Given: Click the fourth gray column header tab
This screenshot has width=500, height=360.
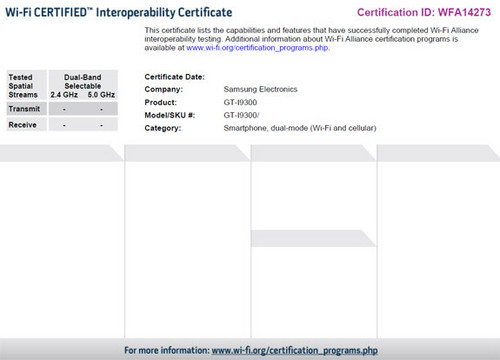Looking at the screenshot, I should pos(438,153).
